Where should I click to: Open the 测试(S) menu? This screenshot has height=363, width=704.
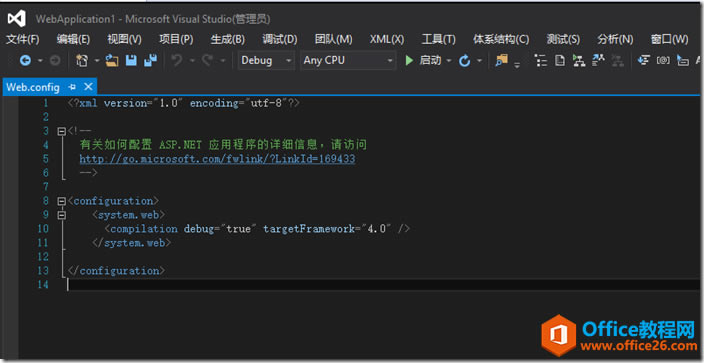coord(563,40)
